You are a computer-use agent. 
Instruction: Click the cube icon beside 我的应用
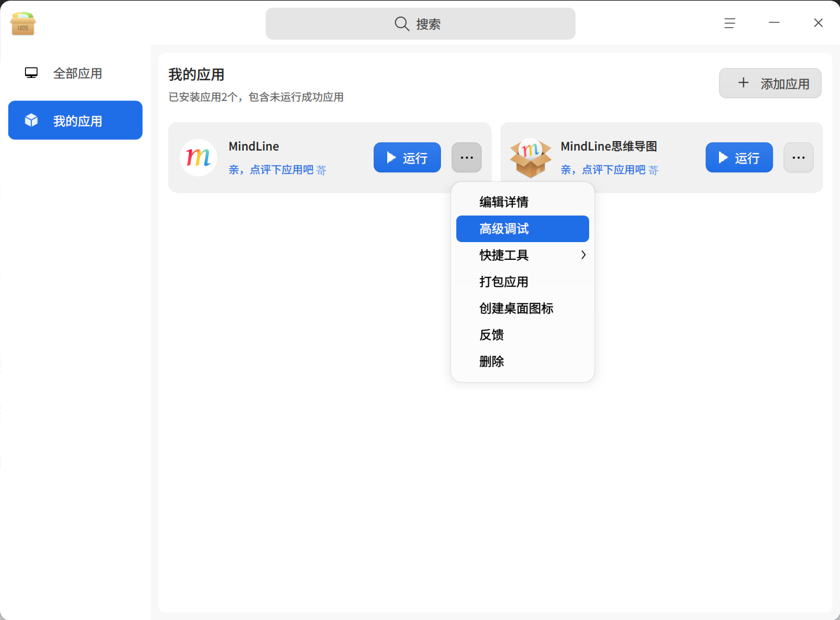[31, 120]
